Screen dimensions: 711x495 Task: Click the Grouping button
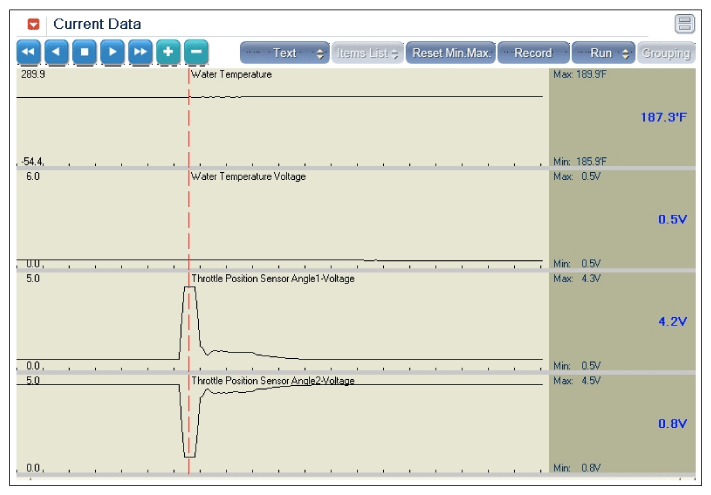click(666, 52)
